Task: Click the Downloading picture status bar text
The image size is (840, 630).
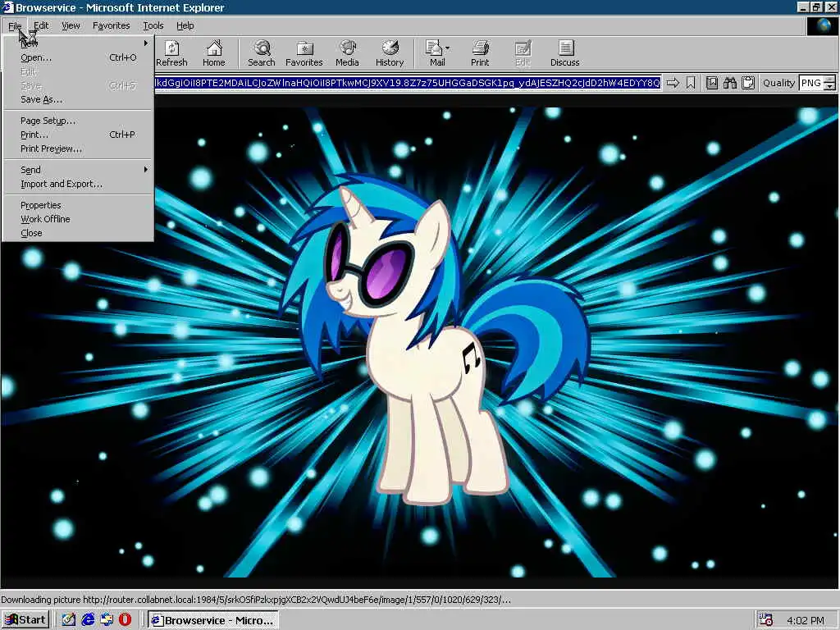Action: [256, 600]
